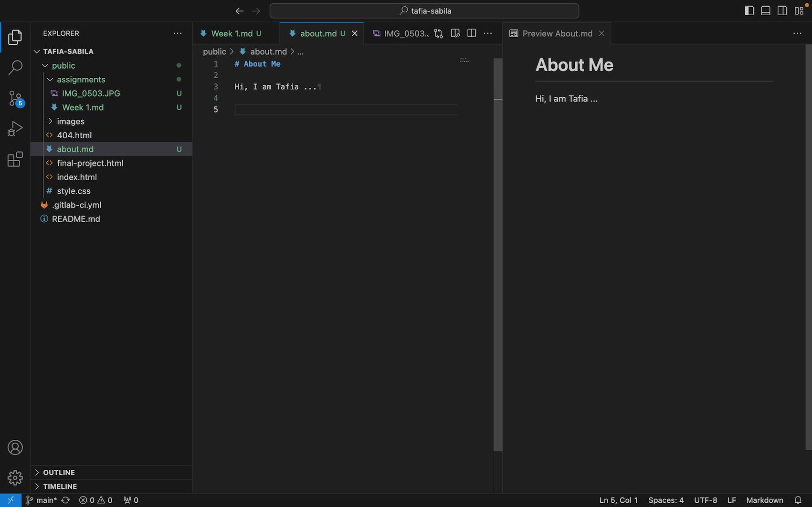Change language mode Markdown
Image resolution: width=812 pixels, height=507 pixels.
[x=765, y=500]
